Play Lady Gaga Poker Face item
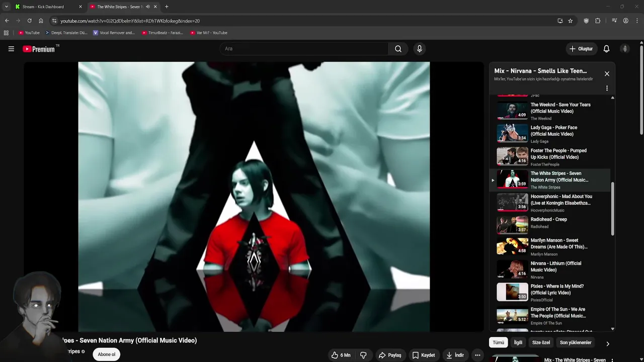644x362 pixels. pyautogui.click(x=550, y=134)
